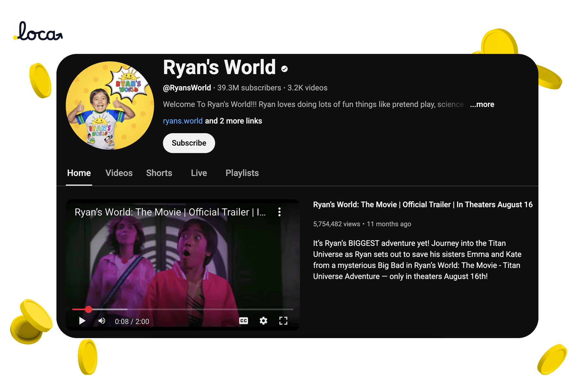588x392 pixels.
Task: Click the 5,754,482 views text
Action: point(336,224)
